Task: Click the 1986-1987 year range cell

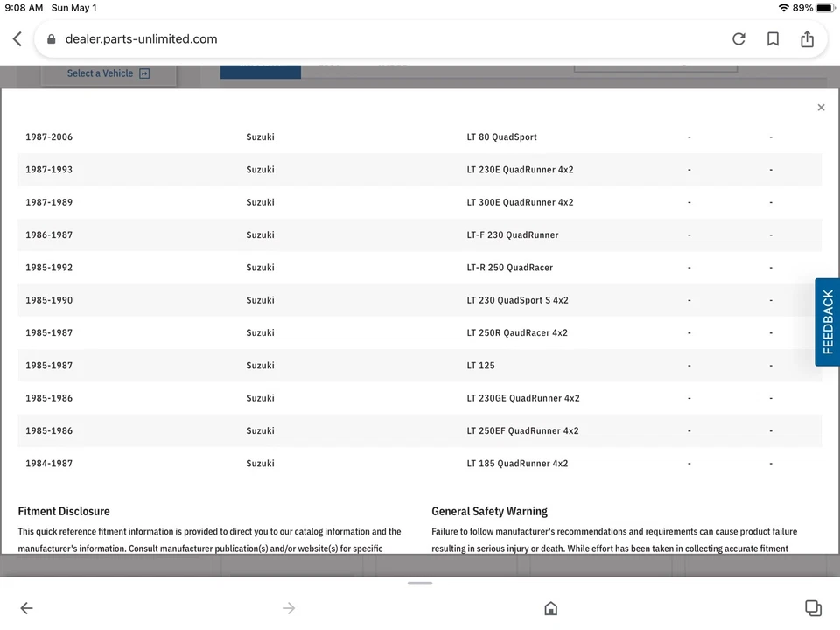Action: click(49, 235)
